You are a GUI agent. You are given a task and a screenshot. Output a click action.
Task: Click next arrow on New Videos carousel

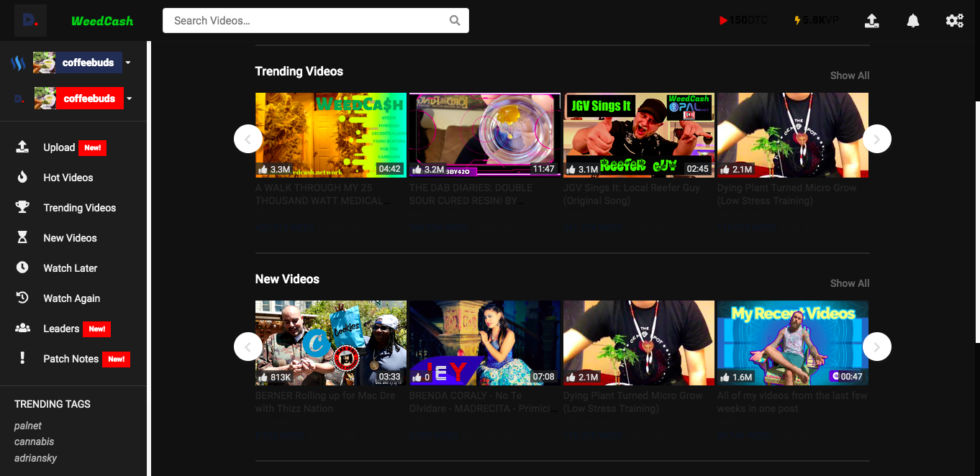click(x=876, y=347)
